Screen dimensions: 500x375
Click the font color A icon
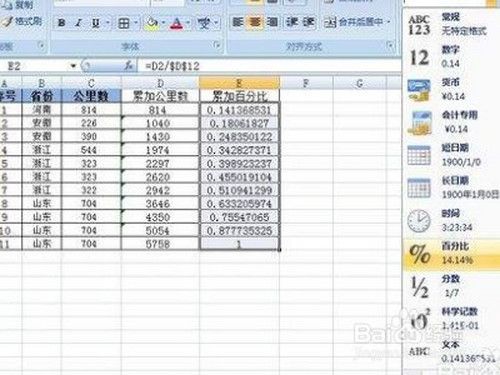[x=177, y=23]
